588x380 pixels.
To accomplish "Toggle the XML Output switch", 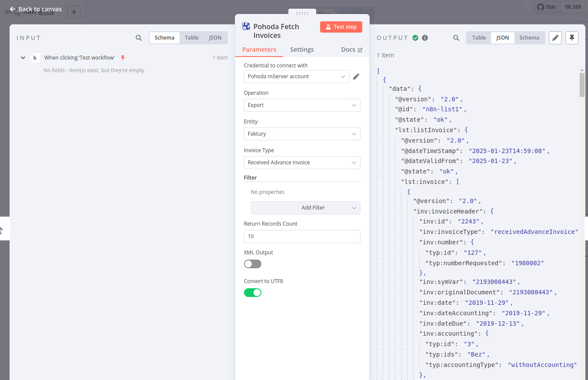I will coord(253,264).
